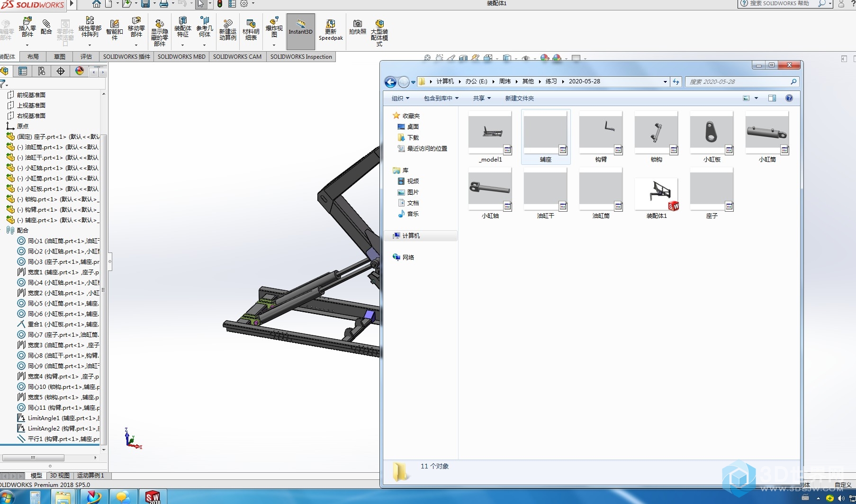Click the Windows Start button
856x504 pixels.
[x=6, y=498]
